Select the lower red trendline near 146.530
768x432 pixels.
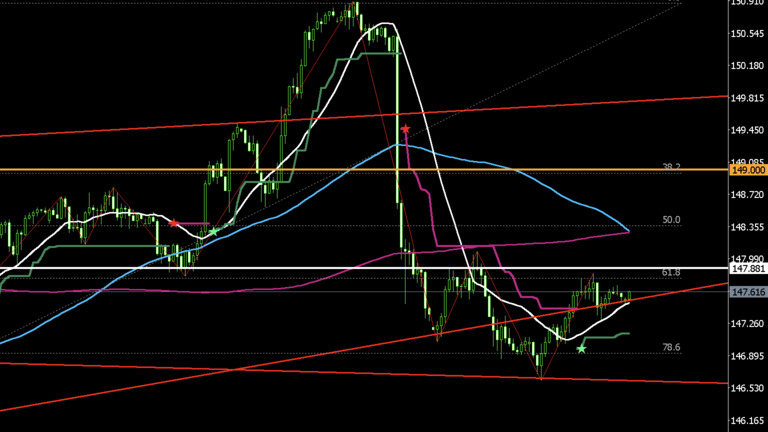point(364,373)
